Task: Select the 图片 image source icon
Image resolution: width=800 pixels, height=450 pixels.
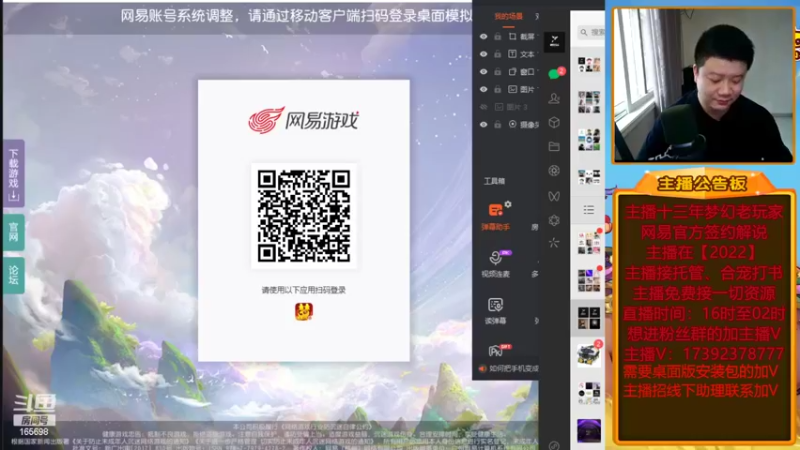Action: (x=512, y=89)
